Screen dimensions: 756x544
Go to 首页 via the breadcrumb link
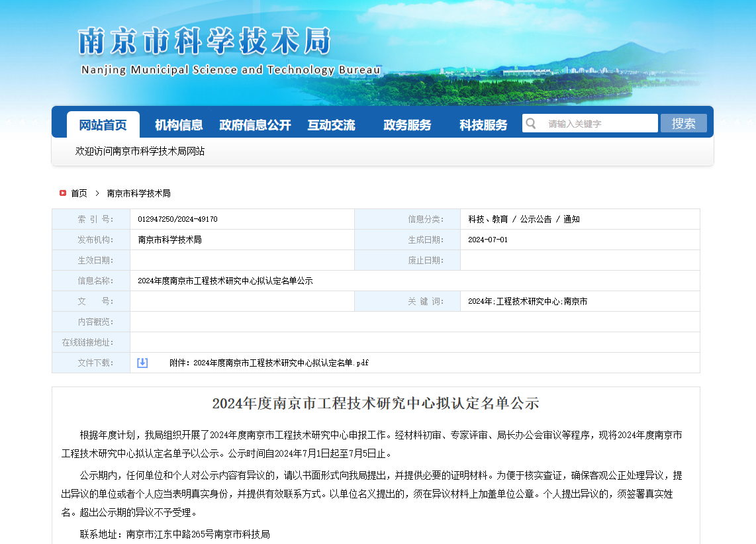[x=78, y=193]
